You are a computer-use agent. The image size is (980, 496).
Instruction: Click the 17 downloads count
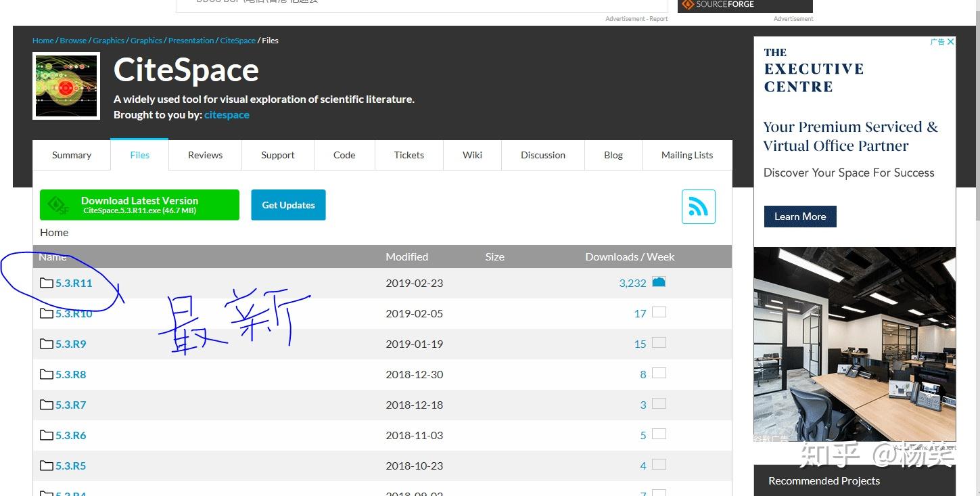pos(640,313)
